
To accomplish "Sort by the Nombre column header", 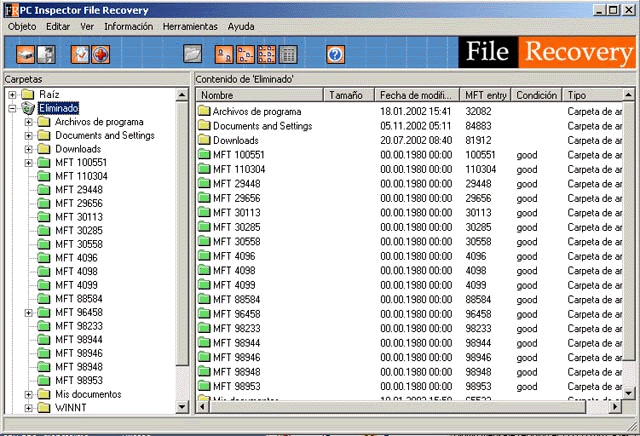I will tap(260, 95).
